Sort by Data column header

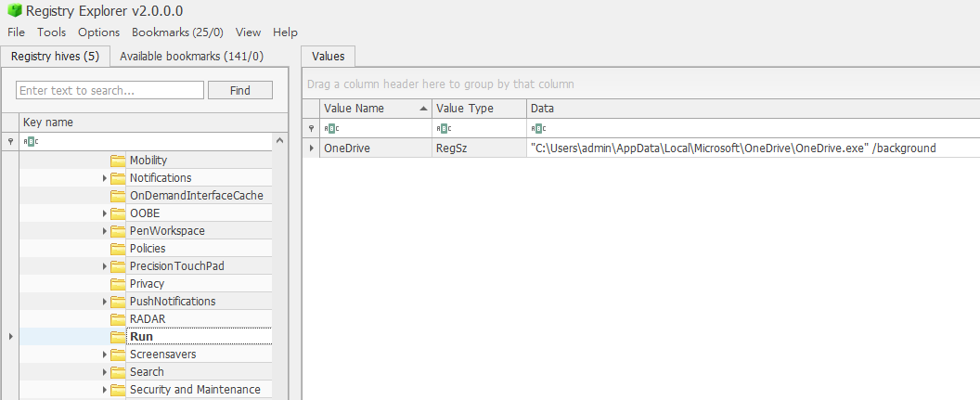754,109
